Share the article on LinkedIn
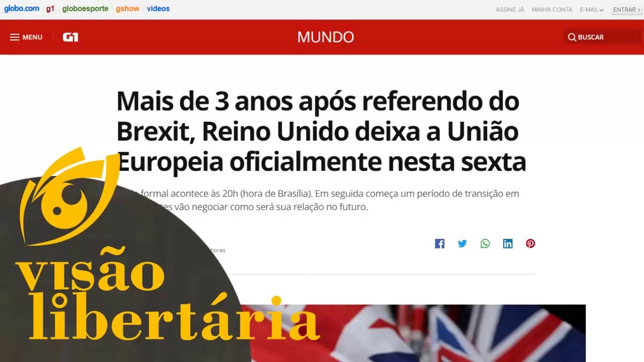This screenshot has width=644, height=362. (508, 244)
